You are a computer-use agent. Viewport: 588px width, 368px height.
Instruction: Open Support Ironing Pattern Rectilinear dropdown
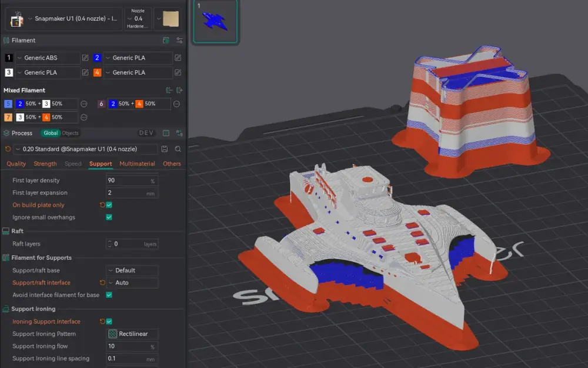[x=132, y=334]
